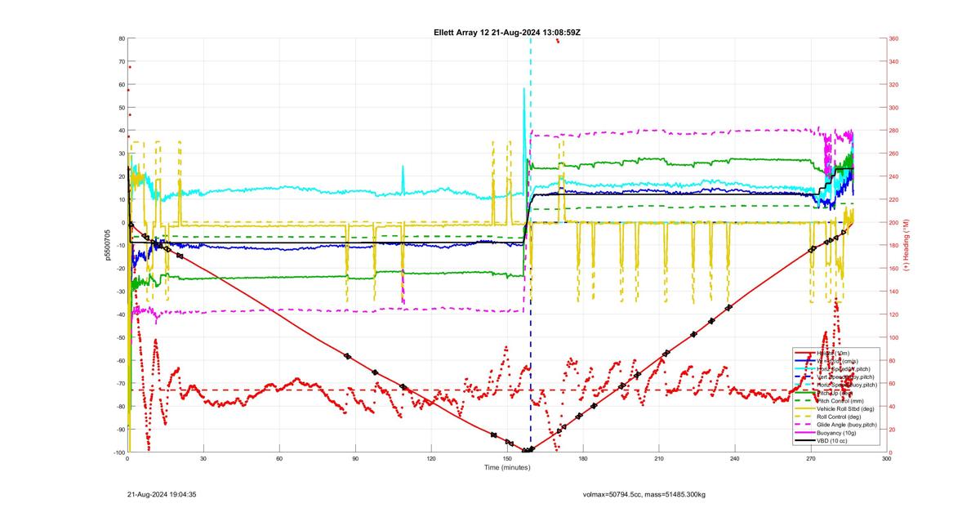Click the "(+) Heading (°M)" right axis label
The image size is (980, 508).
pos(906,245)
